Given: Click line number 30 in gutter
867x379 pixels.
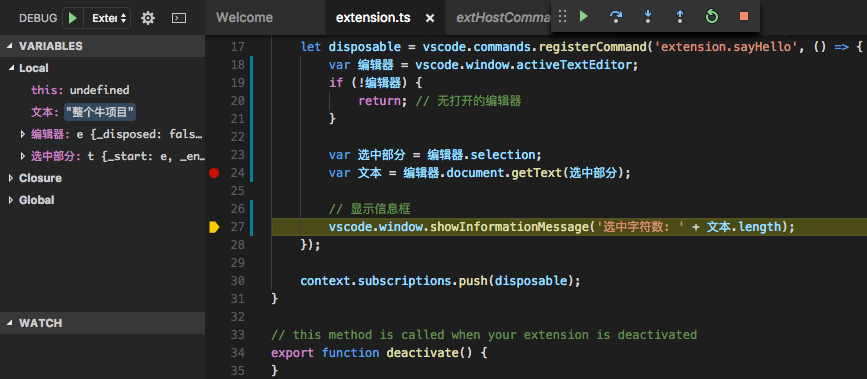Looking at the screenshot, I should (x=237, y=281).
